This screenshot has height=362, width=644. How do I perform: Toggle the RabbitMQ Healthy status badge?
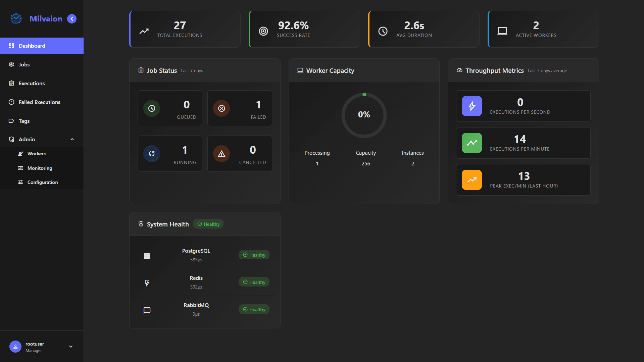pos(254,309)
